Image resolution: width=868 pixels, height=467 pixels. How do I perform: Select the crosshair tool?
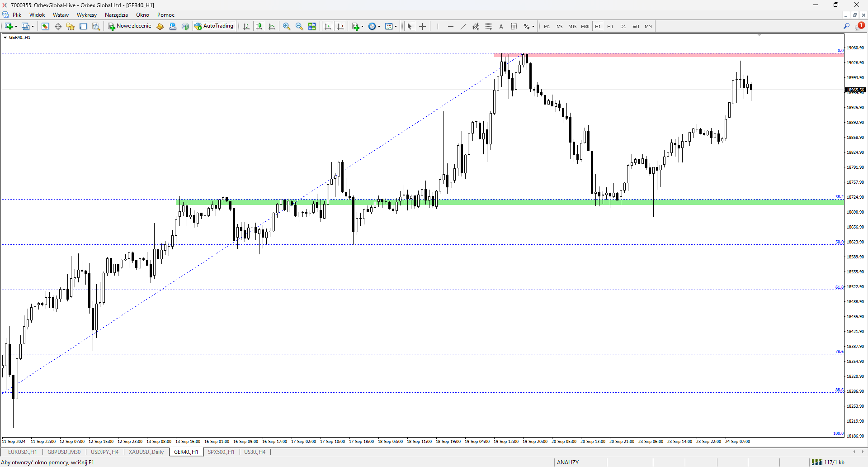click(x=423, y=26)
